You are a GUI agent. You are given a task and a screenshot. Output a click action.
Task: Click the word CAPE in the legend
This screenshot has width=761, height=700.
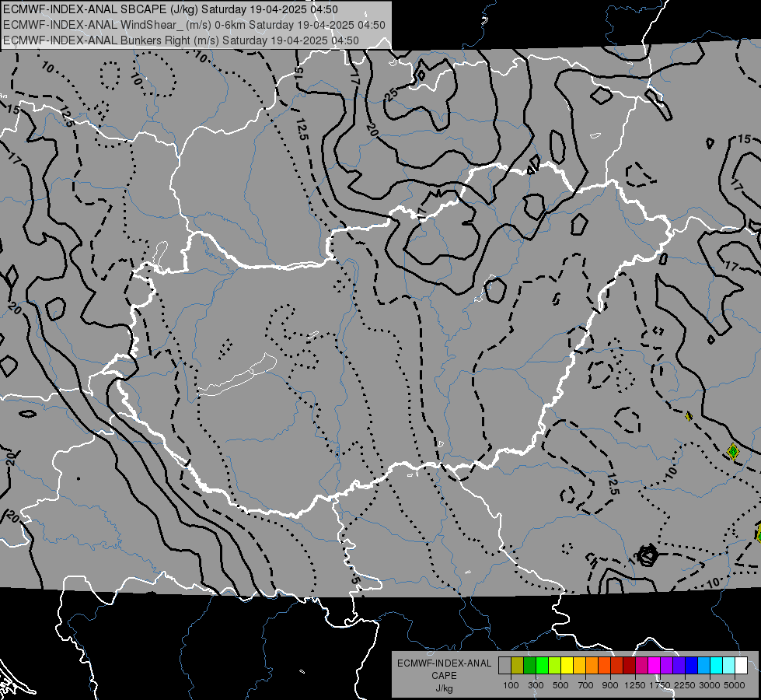444,676
